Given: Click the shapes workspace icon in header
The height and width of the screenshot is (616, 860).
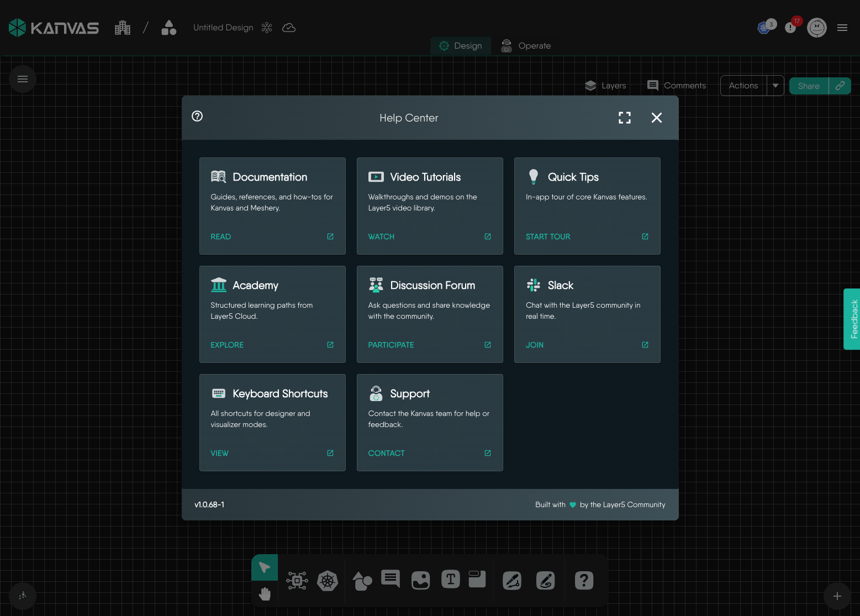Looking at the screenshot, I should coord(169,28).
